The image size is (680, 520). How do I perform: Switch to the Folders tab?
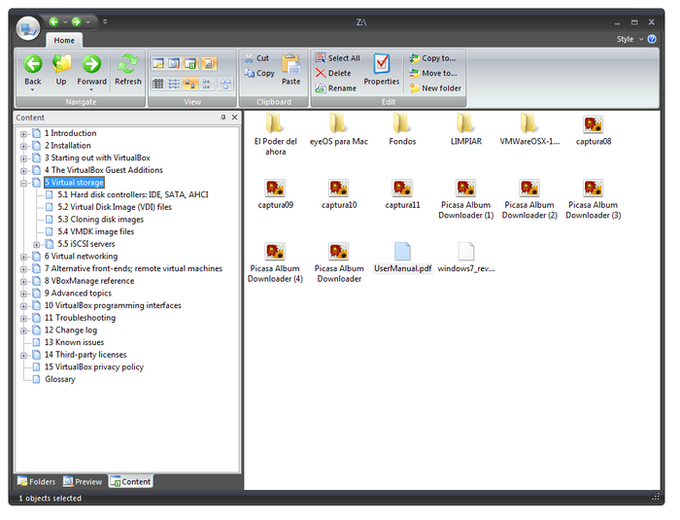click(x=36, y=481)
